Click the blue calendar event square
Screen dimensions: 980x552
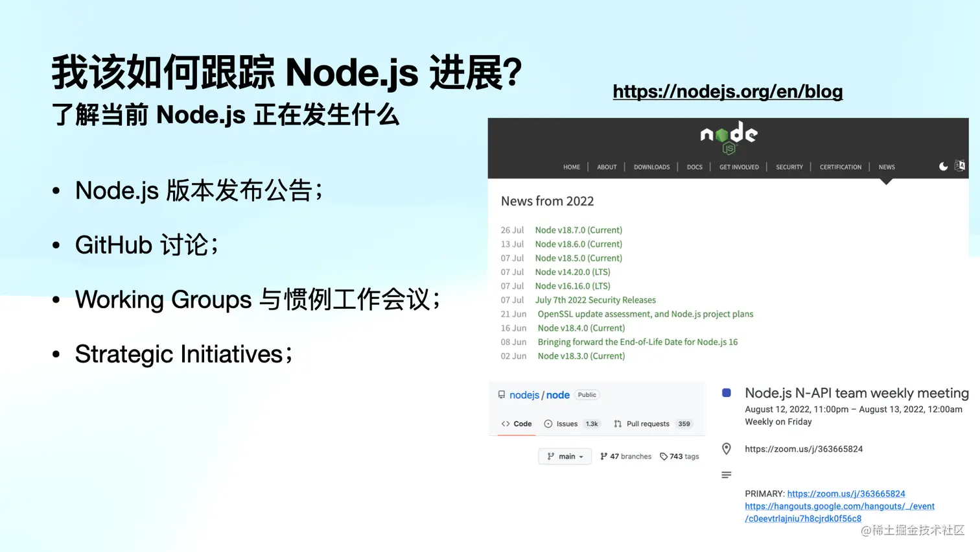pyautogui.click(x=727, y=393)
